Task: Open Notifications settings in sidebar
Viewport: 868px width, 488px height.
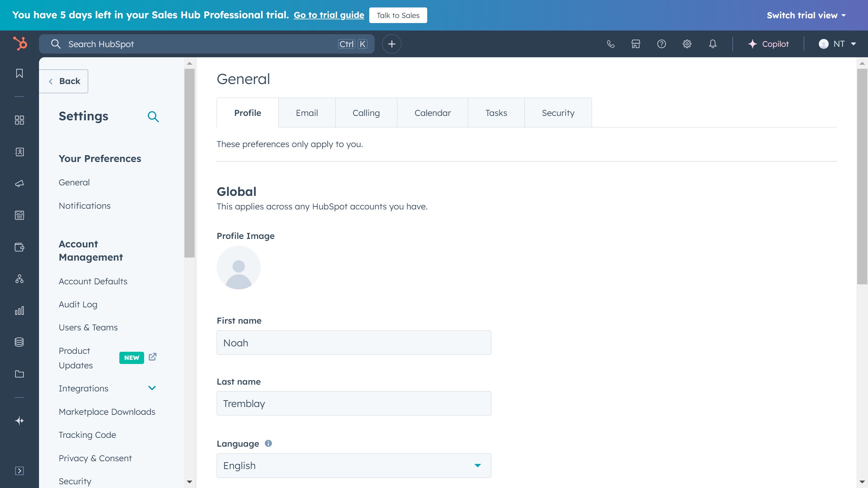Action: 85,206
